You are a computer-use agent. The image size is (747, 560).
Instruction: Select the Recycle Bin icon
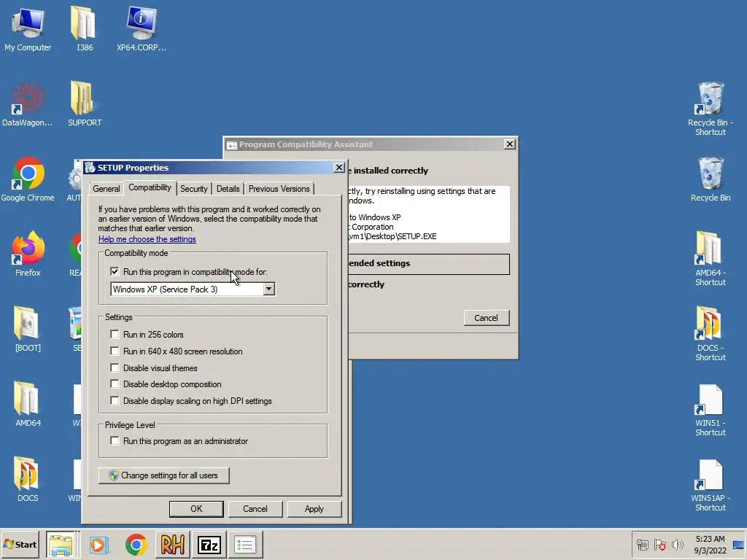(x=711, y=179)
